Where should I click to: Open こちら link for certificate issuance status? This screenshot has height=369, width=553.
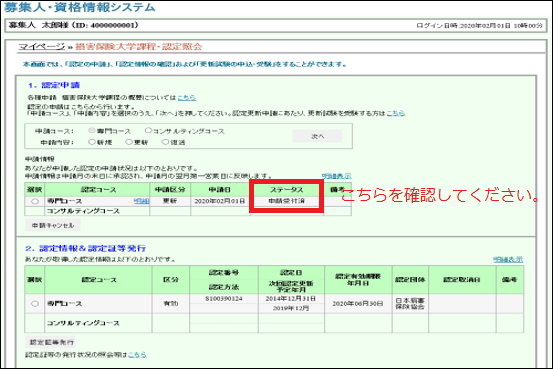137,355
